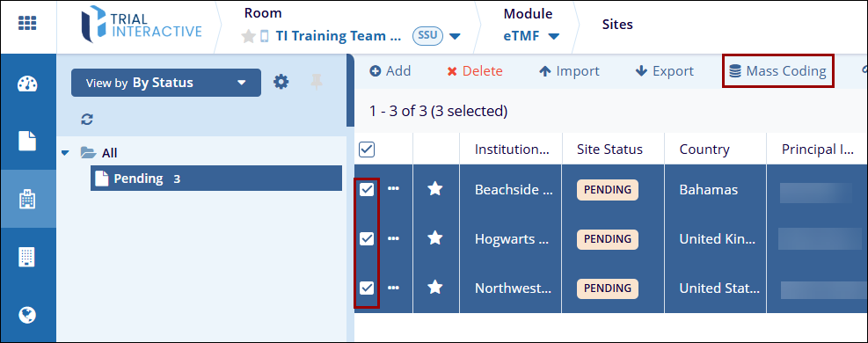The image size is (868, 343).
Task: Click the Delete button in toolbar
Action: click(x=475, y=71)
